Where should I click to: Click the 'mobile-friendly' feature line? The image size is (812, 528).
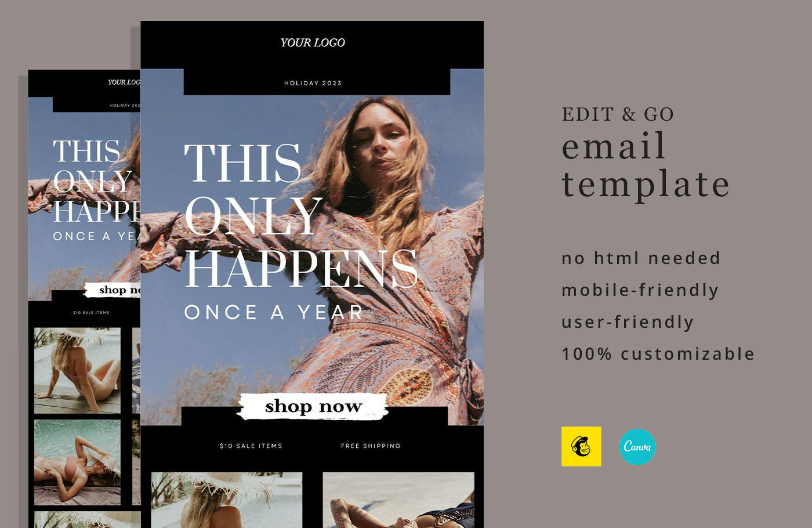640,290
